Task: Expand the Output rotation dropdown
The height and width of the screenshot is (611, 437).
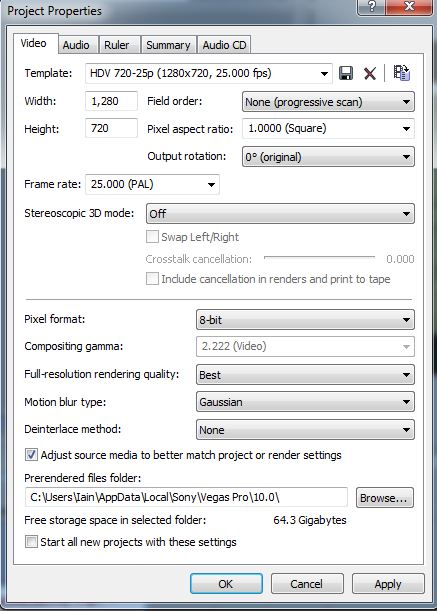Action: click(328, 157)
